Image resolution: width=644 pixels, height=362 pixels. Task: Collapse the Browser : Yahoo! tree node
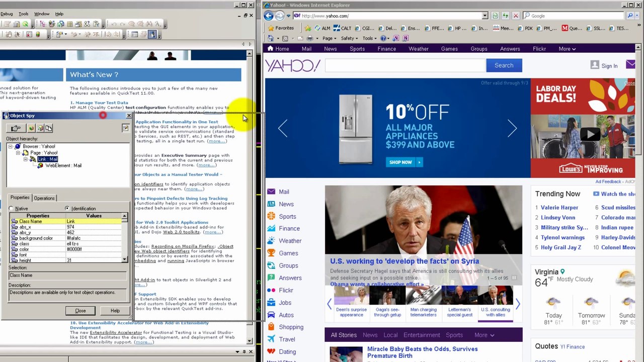11,146
